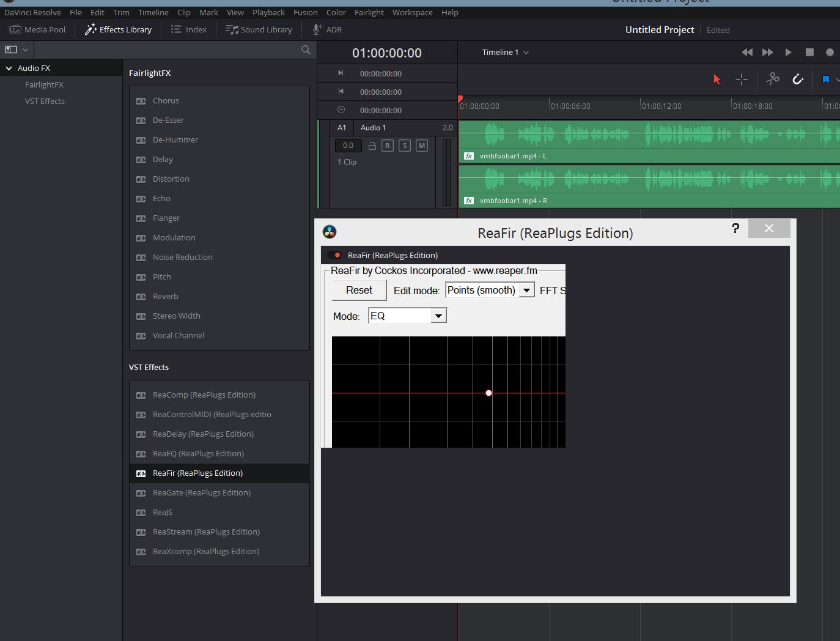The image size is (840, 641).
Task: Select the ReaJS VST effect
Action: pyautogui.click(x=219, y=513)
